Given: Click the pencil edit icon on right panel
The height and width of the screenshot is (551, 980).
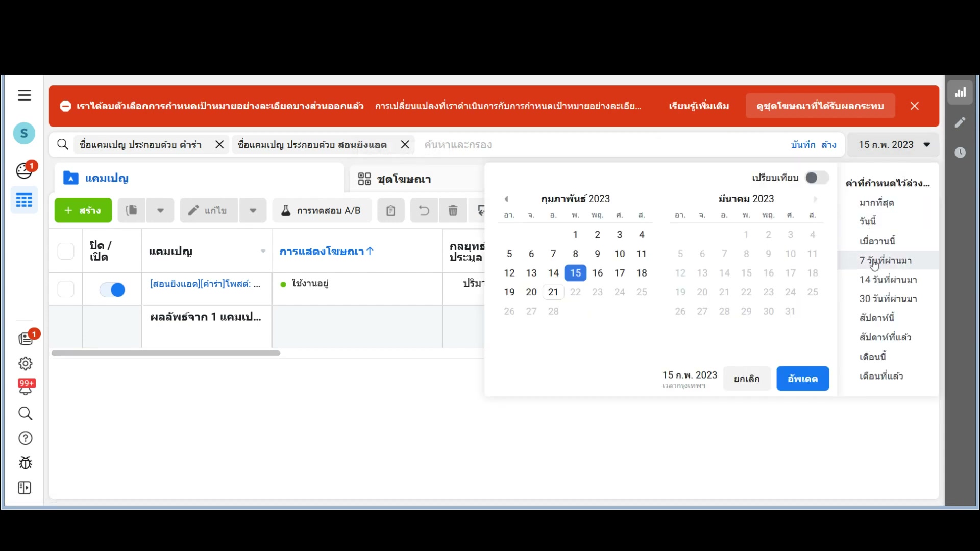Looking at the screenshot, I should (x=960, y=122).
